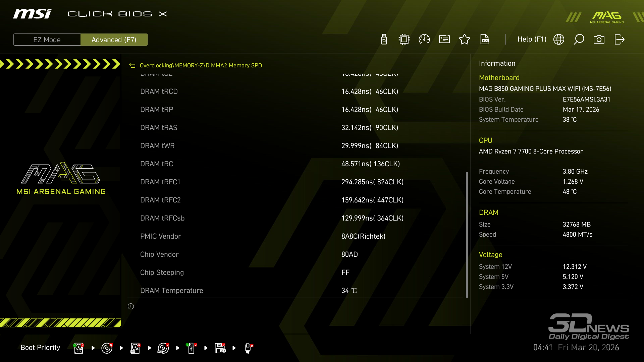
Task: Open the speedometer performance icon
Action: 424,40
